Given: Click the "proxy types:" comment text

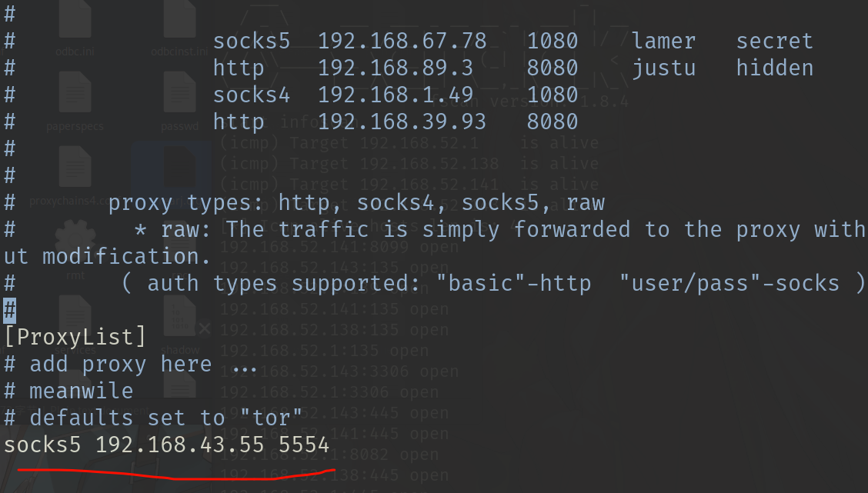Looking at the screenshot, I should coord(186,204).
